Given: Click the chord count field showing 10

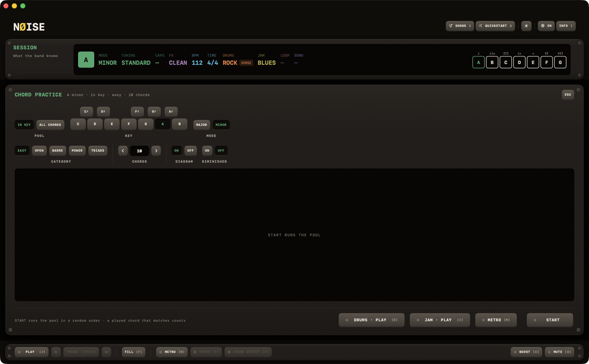Looking at the screenshot, I should tap(140, 151).
